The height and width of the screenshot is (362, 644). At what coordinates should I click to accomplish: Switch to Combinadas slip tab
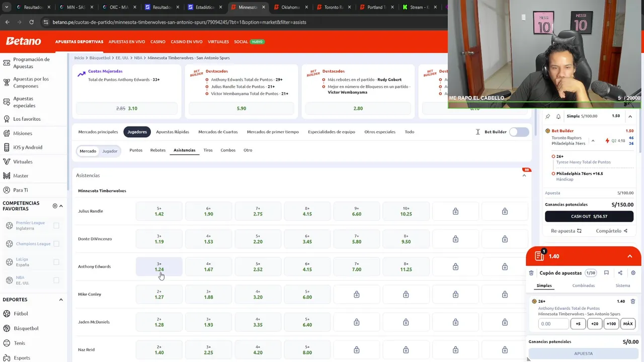pos(583,286)
